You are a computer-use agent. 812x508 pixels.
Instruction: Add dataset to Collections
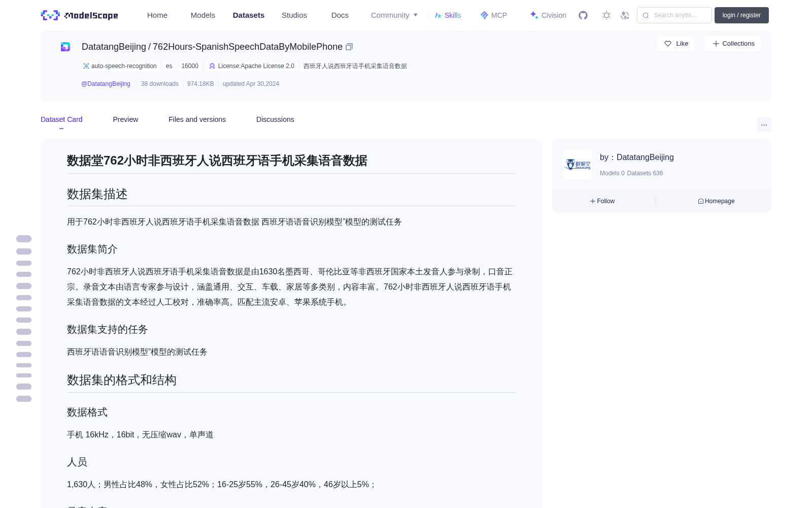[x=733, y=44]
